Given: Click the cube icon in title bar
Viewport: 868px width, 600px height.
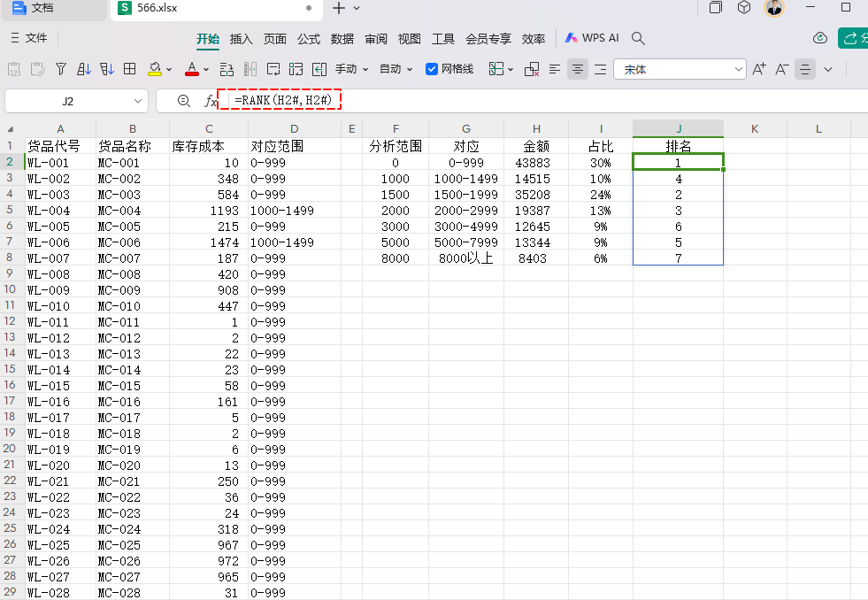Looking at the screenshot, I should tap(744, 7).
